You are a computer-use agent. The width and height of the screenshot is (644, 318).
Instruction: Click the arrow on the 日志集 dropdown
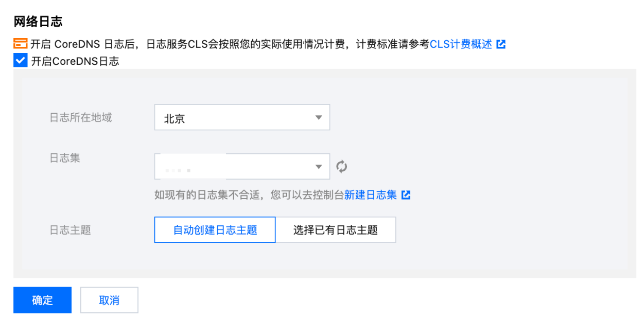click(319, 166)
